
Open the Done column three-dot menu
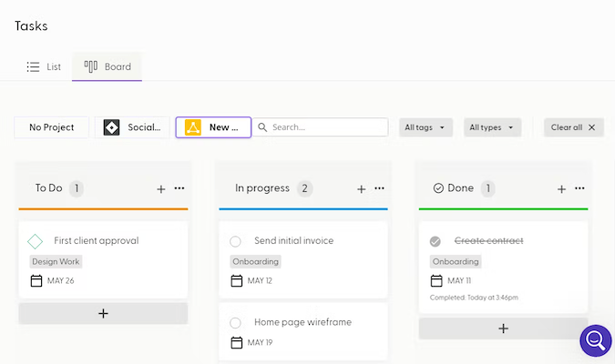coord(579,188)
